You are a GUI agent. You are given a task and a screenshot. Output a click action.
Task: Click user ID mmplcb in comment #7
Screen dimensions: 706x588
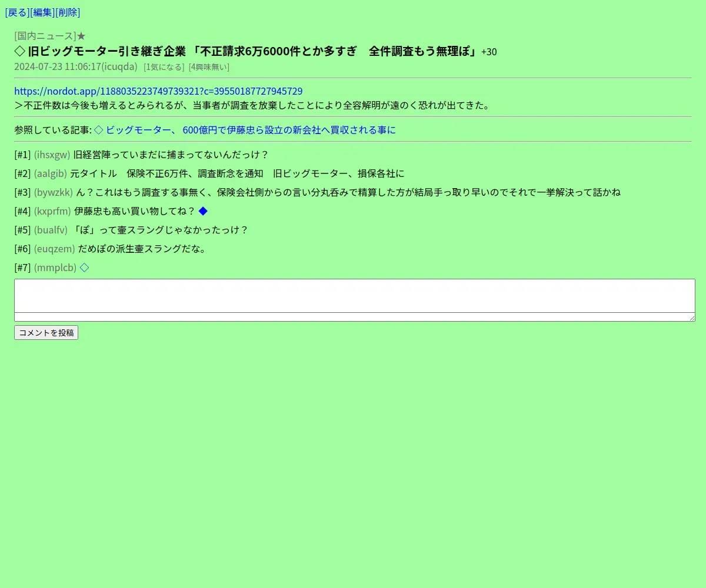tap(55, 268)
